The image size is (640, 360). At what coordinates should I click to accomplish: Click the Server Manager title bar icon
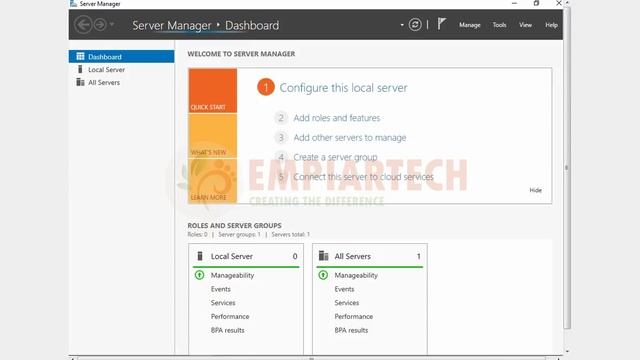coord(73,3)
